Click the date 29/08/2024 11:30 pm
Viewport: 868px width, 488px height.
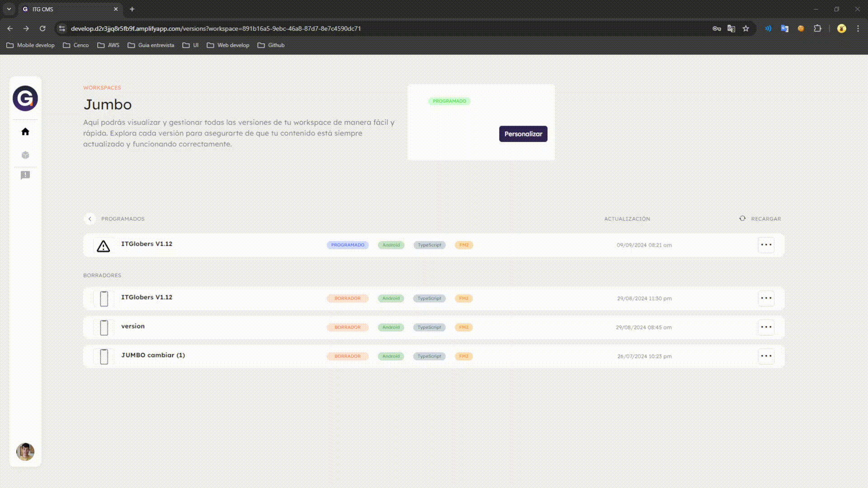644,299
